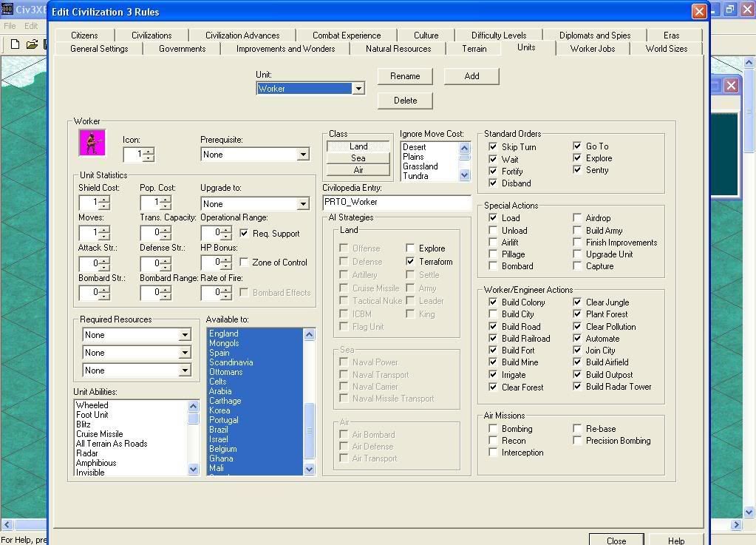Open the Prerequisite dropdown

point(303,155)
